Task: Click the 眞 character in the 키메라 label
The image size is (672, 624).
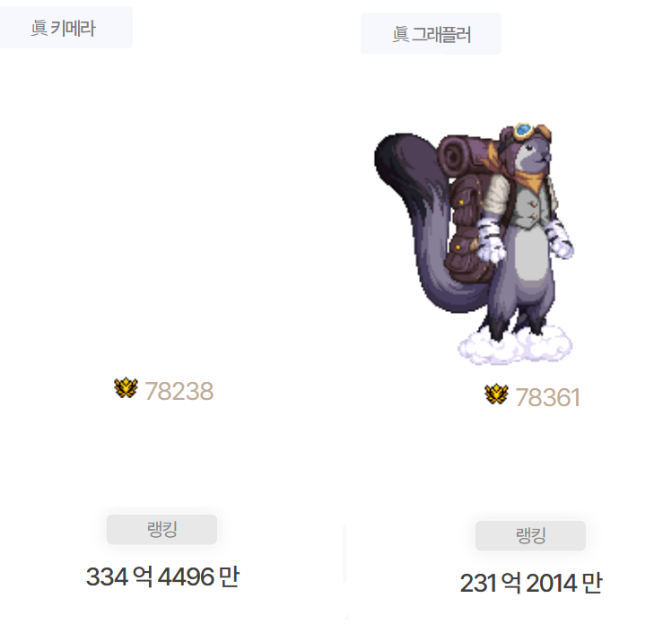Action: point(39,29)
